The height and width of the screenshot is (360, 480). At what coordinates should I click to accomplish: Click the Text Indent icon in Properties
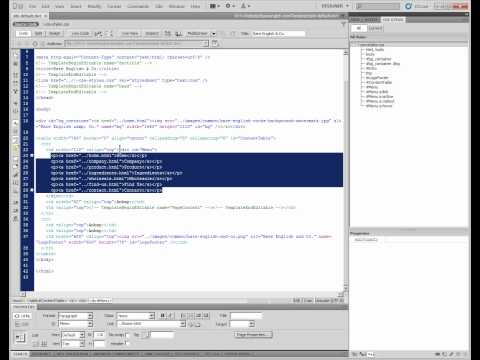coord(206,316)
